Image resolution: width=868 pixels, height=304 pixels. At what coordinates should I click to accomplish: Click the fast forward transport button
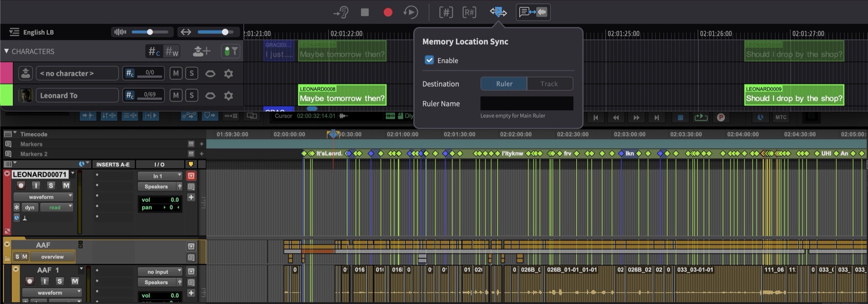click(636, 118)
